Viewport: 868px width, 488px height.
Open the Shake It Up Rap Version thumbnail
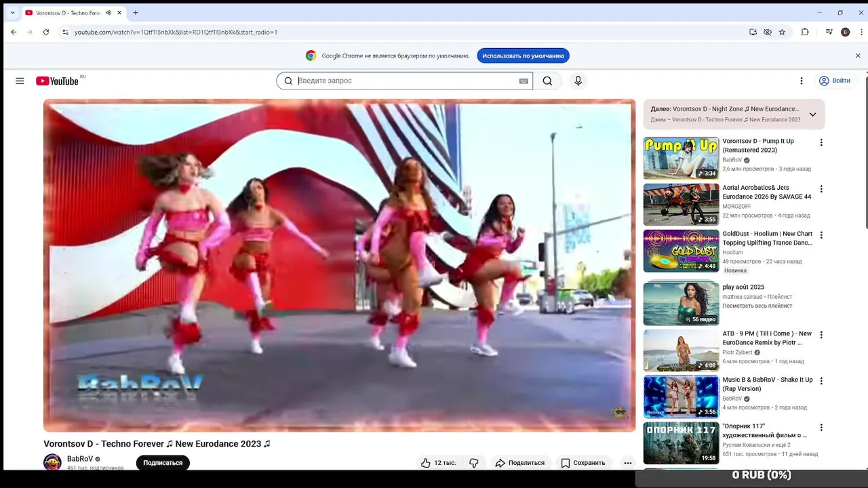681,396
